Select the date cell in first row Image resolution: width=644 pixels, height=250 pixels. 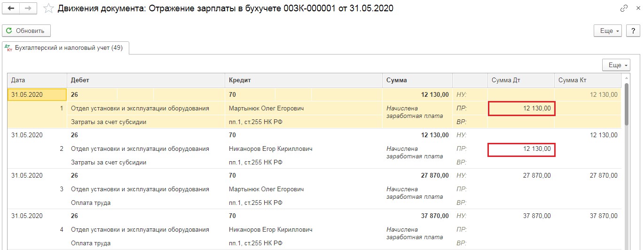(x=37, y=94)
